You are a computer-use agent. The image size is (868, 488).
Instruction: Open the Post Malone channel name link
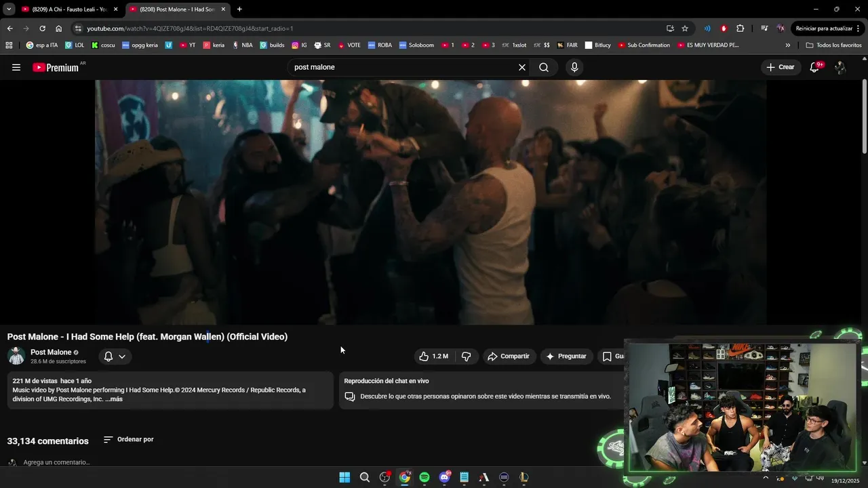tap(51, 352)
